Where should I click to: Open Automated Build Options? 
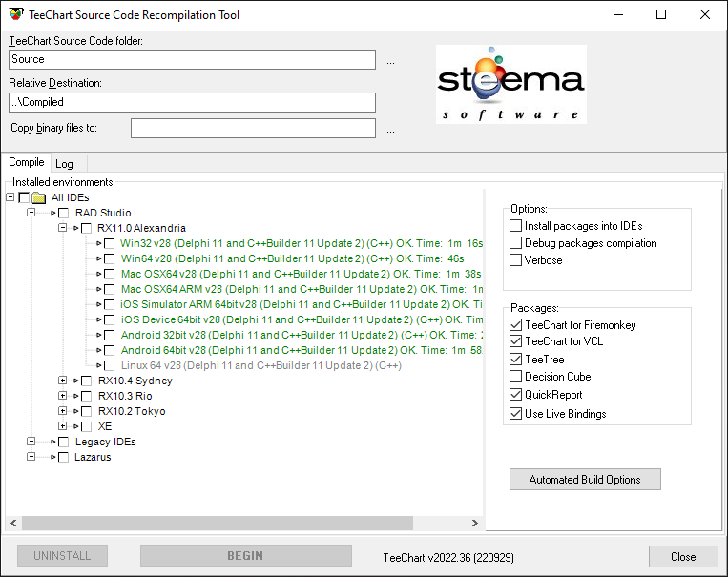pyautogui.click(x=585, y=479)
